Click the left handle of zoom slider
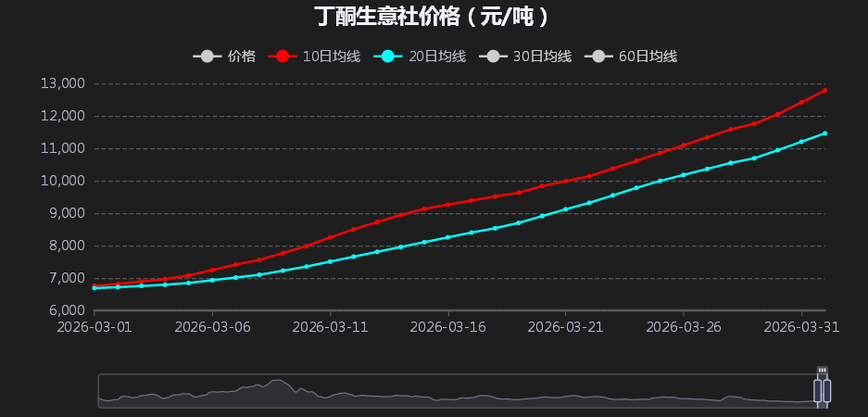This screenshot has height=417, width=868. pyautogui.click(x=818, y=390)
